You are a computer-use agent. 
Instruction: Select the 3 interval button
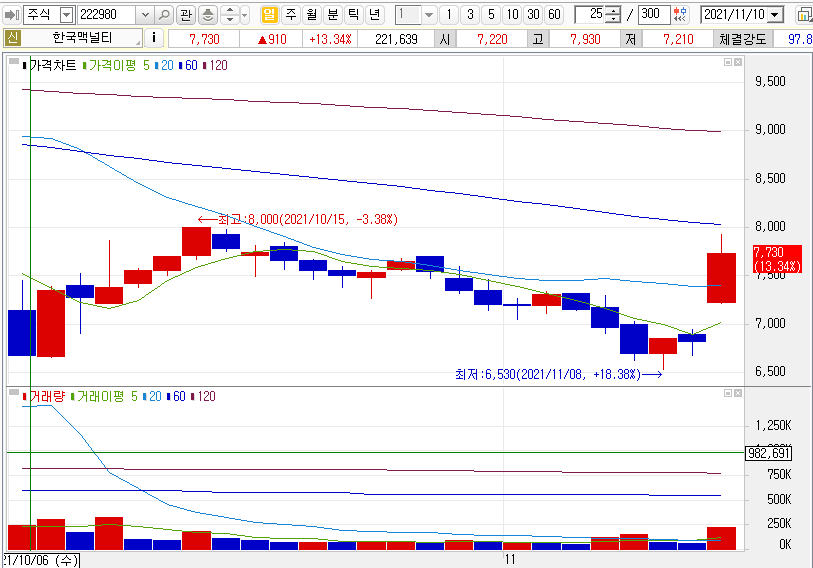470,15
